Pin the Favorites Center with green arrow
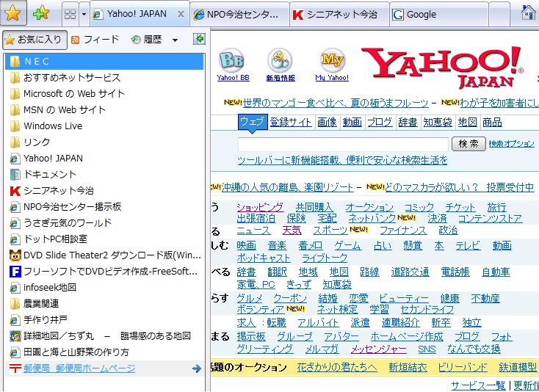The image size is (539, 392). point(199,39)
